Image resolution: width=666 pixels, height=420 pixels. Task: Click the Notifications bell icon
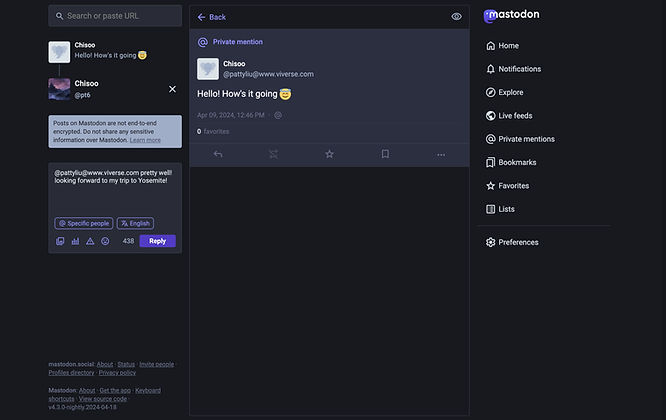coord(491,69)
